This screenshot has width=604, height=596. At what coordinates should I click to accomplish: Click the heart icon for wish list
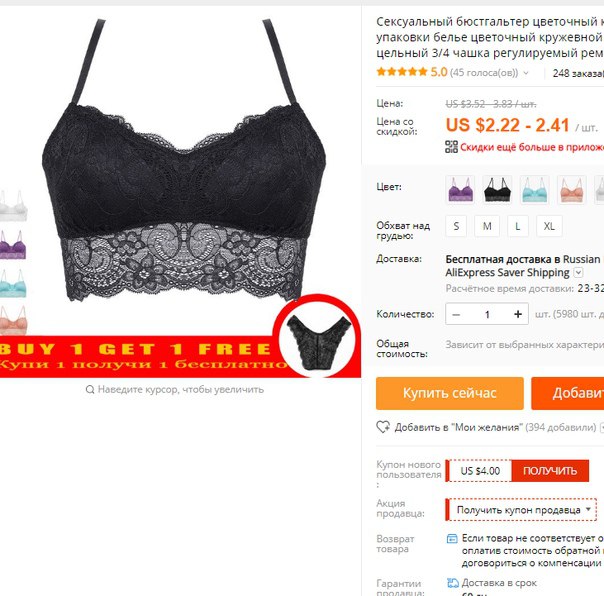coord(383,427)
